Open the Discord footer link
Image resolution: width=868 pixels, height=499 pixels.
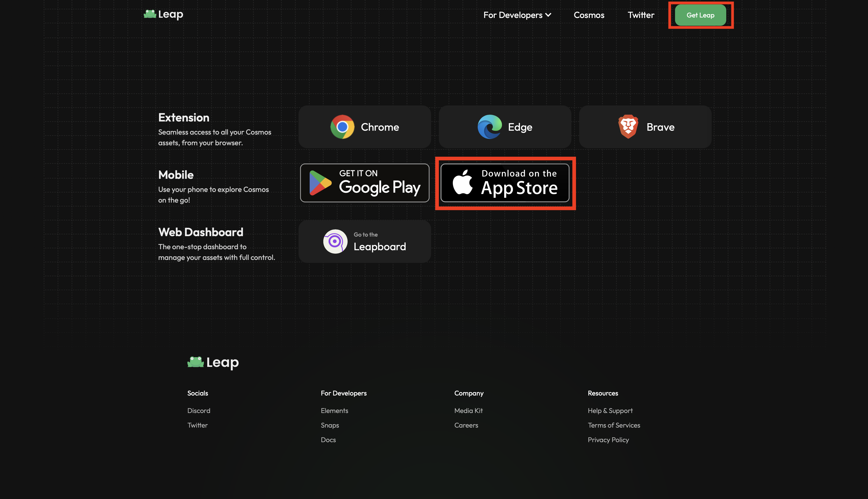pyautogui.click(x=199, y=411)
